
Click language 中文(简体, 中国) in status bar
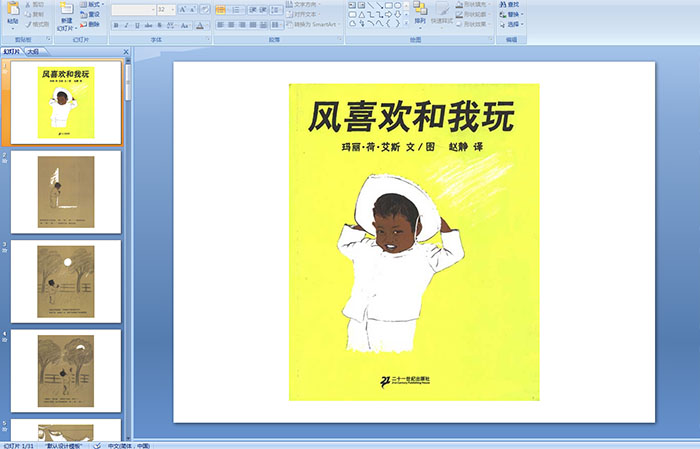[129, 445]
